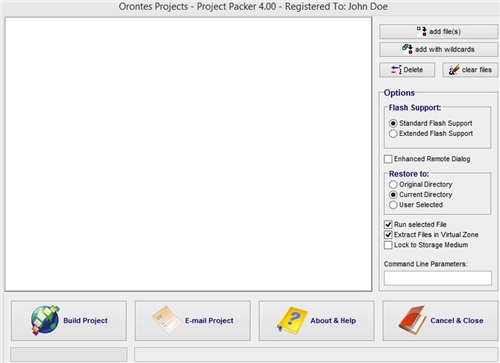Click the Cancel & Close red book icon
Viewport: 500px width, 363px height.
[x=412, y=320]
